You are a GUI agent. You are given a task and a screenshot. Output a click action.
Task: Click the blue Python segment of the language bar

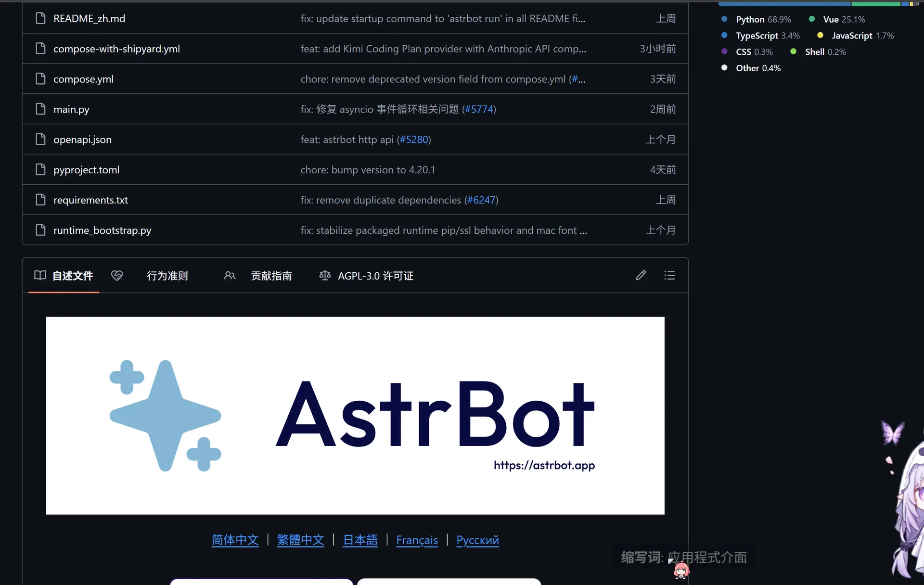[x=784, y=4]
